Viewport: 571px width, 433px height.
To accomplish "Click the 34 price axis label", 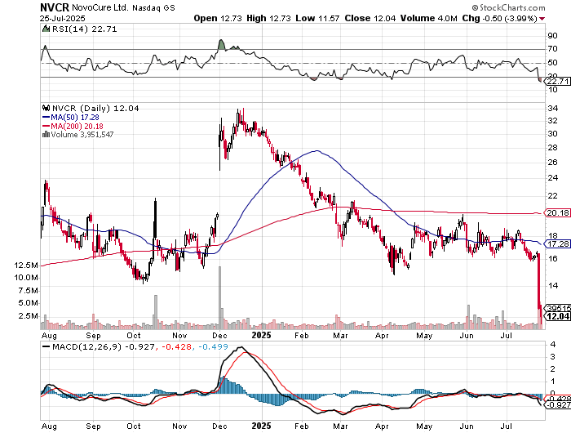I will (553, 108).
